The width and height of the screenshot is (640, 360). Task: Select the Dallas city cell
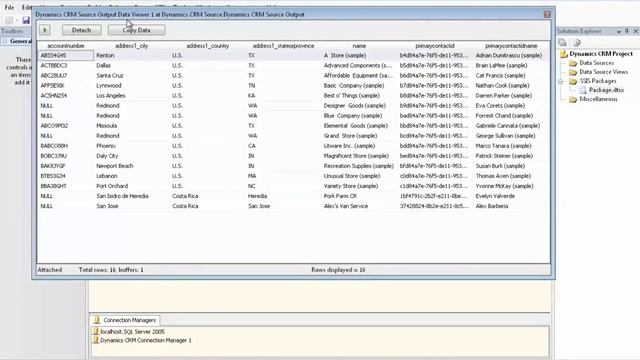point(131,65)
